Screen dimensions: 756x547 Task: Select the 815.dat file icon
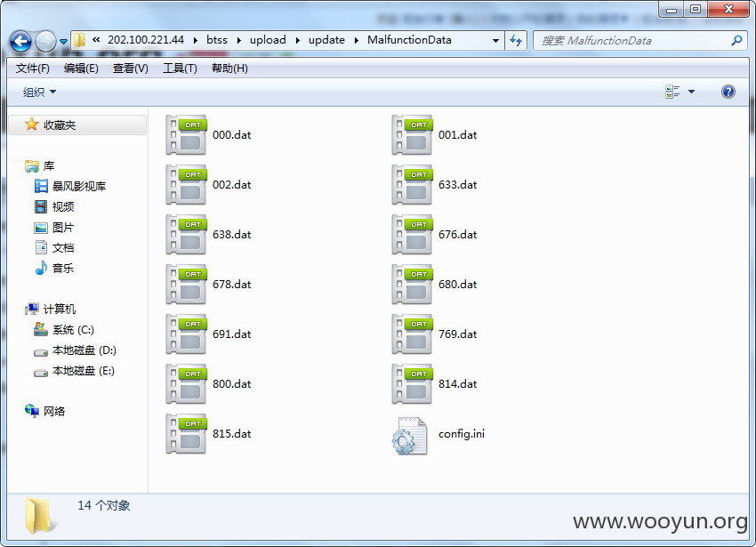(186, 433)
